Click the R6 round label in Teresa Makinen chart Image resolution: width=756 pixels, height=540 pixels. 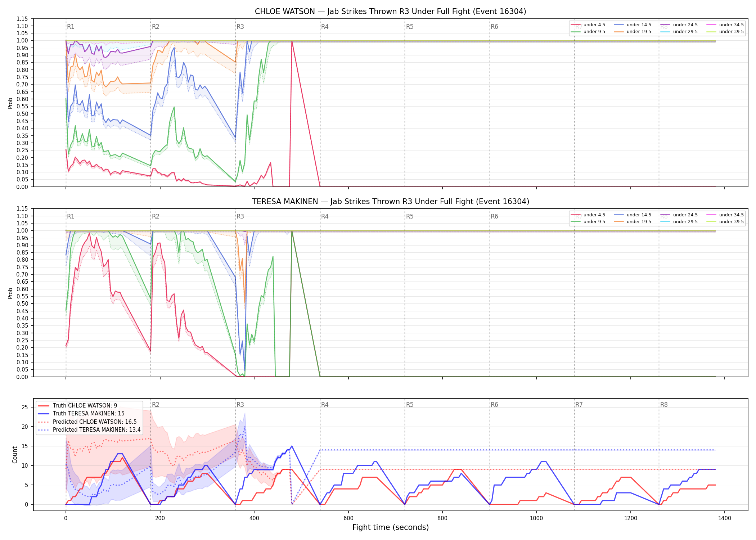click(x=494, y=216)
